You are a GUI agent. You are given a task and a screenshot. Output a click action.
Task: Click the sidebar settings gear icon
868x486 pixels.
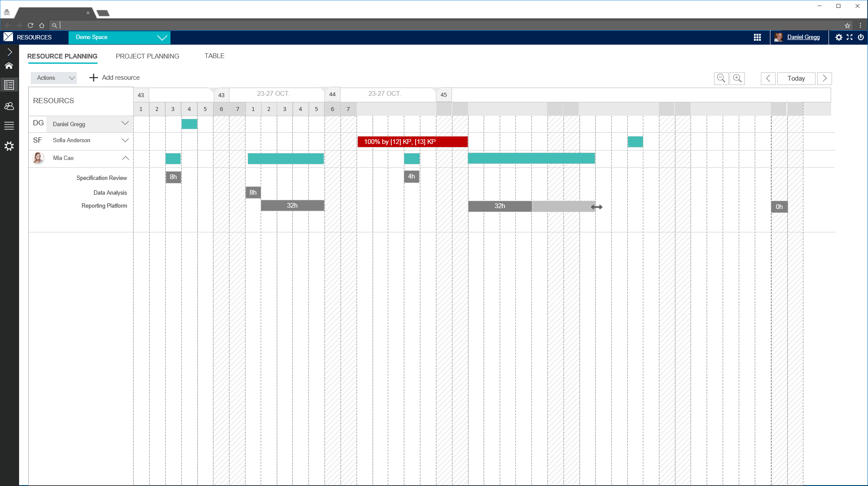(9, 146)
